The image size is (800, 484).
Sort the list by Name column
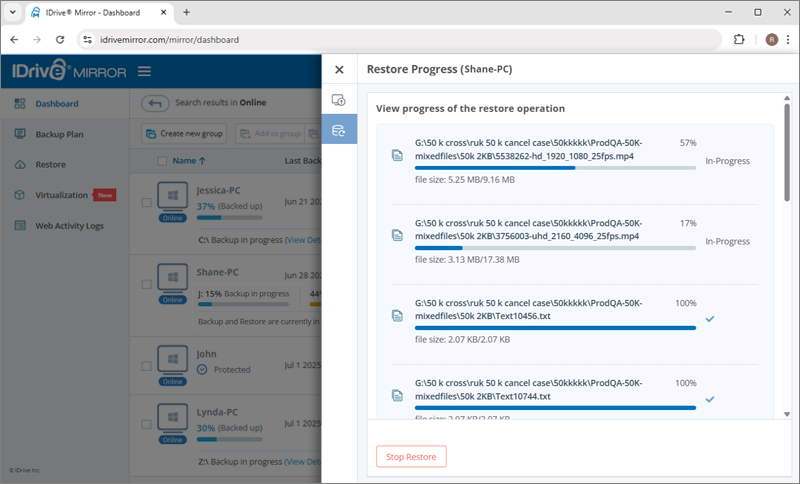[x=188, y=160]
